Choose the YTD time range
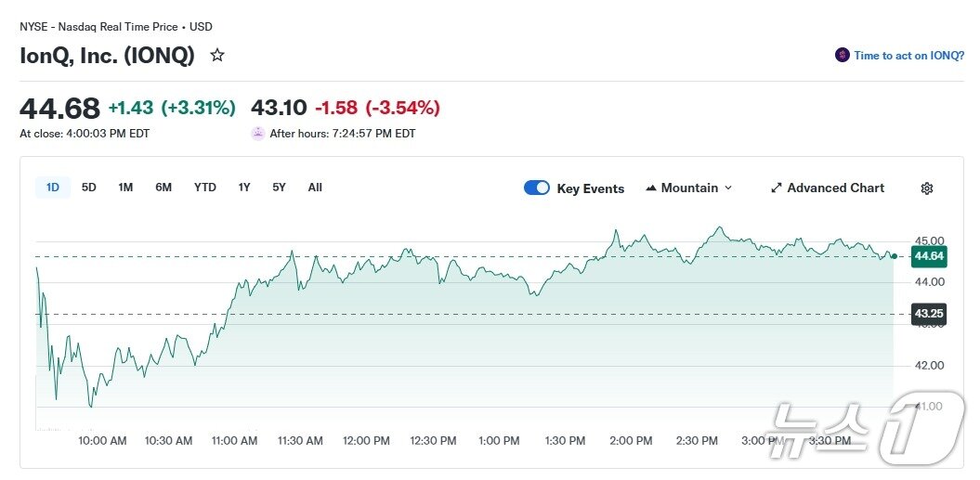Viewport: 980px width, 480px height. pyautogui.click(x=205, y=188)
